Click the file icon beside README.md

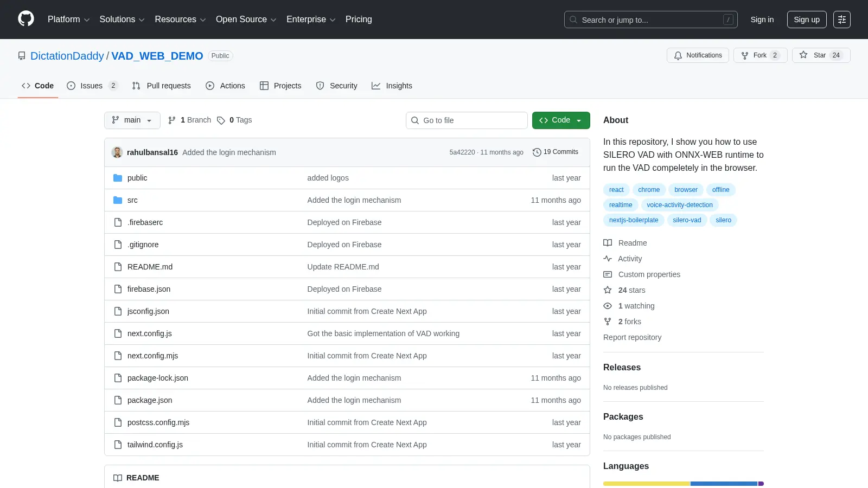pos(118,267)
